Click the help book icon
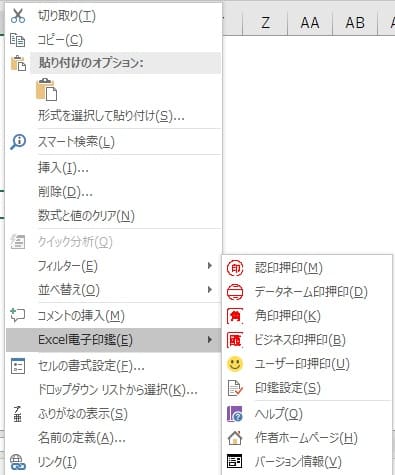The width and height of the screenshot is (395, 475). click(235, 414)
